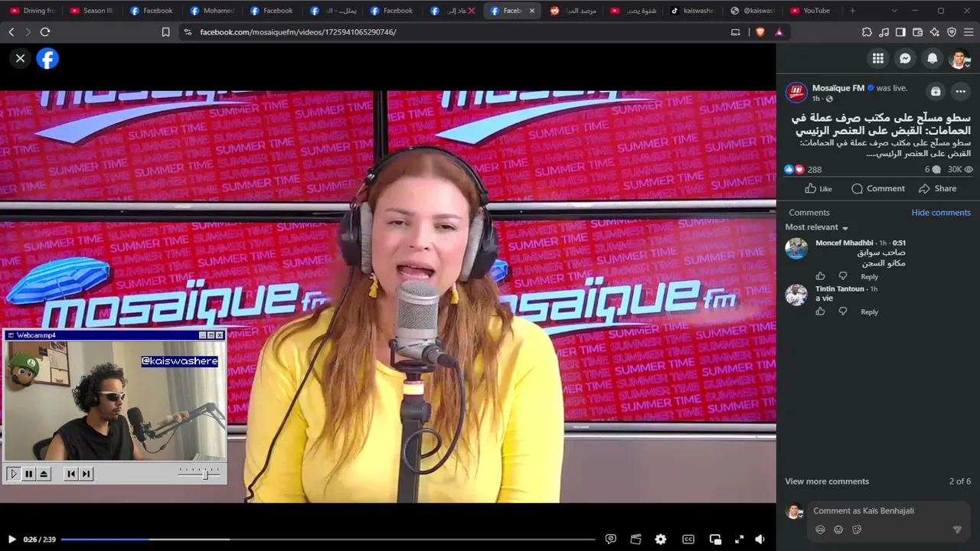Open Brave Shields lion icon
Image resolution: width=980 pixels, height=551 pixels.
point(760,32)
